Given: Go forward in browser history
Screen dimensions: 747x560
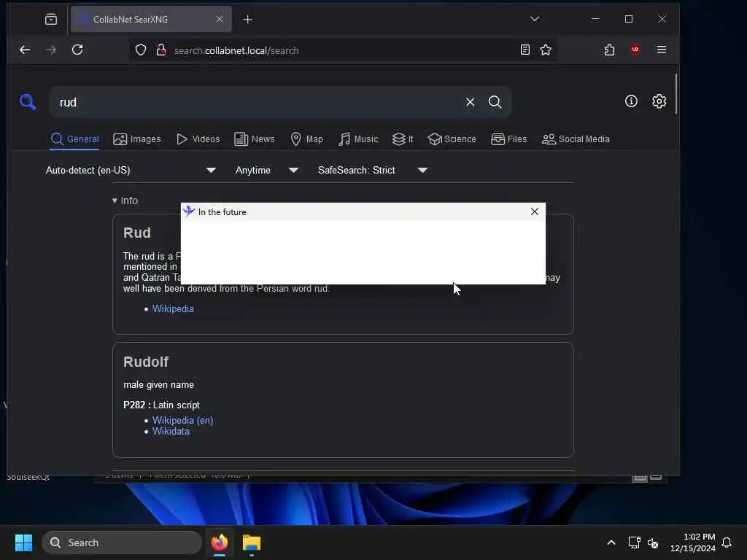Looking at the screenshot, I should (x=50, y=50).
